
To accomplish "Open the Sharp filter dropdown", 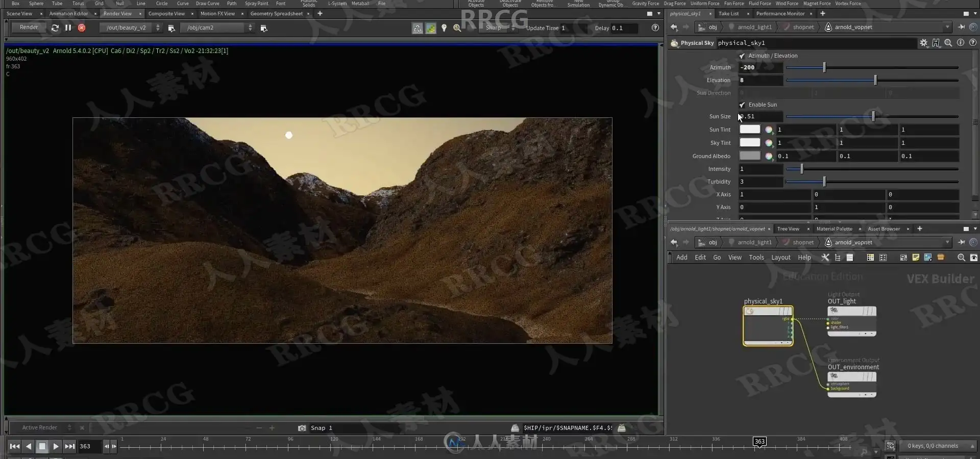I will [498, 28].
